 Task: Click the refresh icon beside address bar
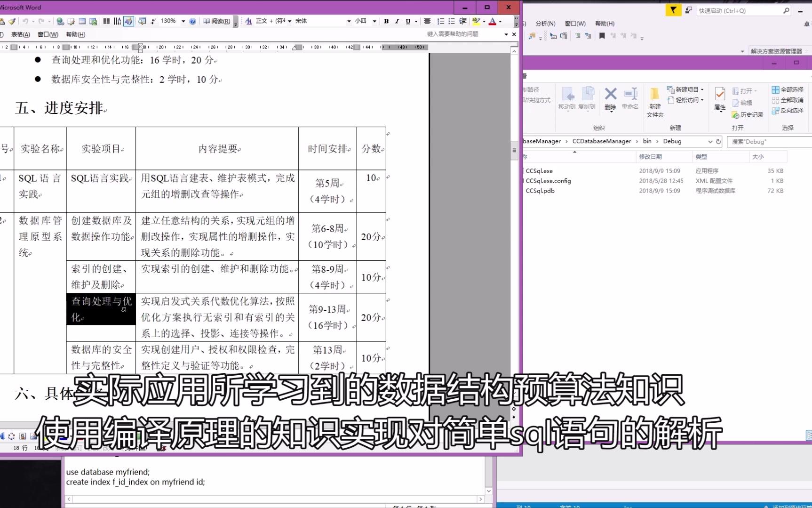(x=718, y=141)
